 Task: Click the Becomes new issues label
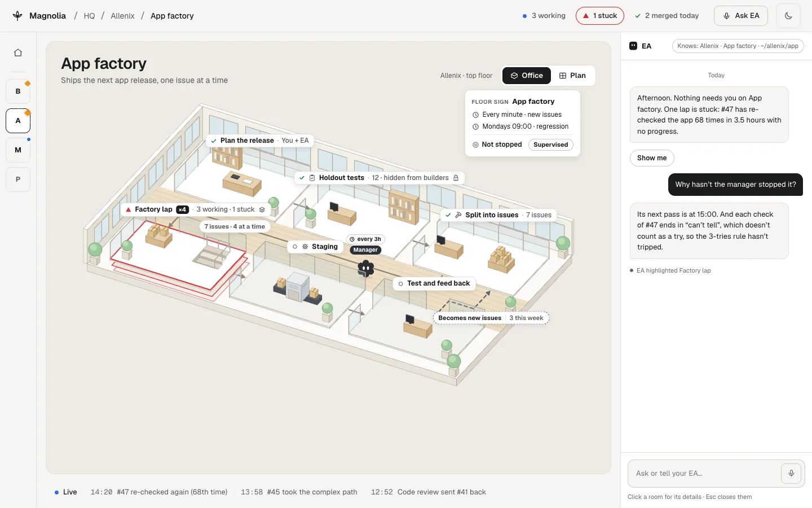(491, 318)
